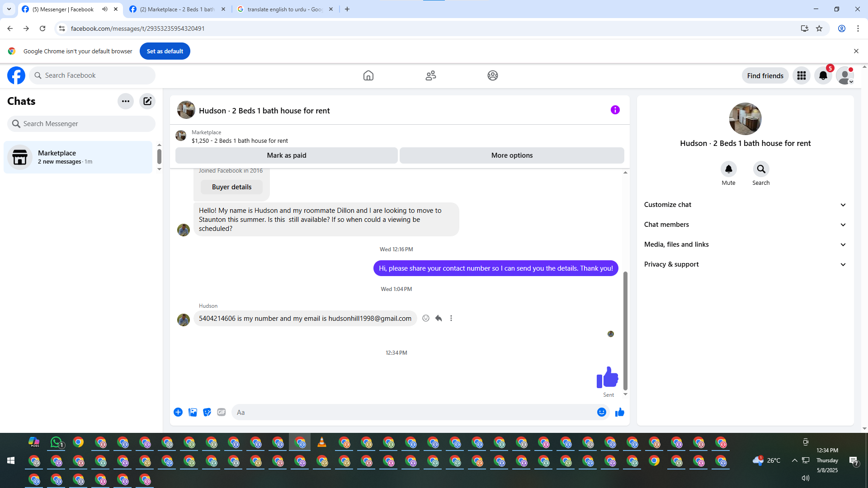Open the account profile menu
This screenshot has height=488, width=868.
point(845,75)
